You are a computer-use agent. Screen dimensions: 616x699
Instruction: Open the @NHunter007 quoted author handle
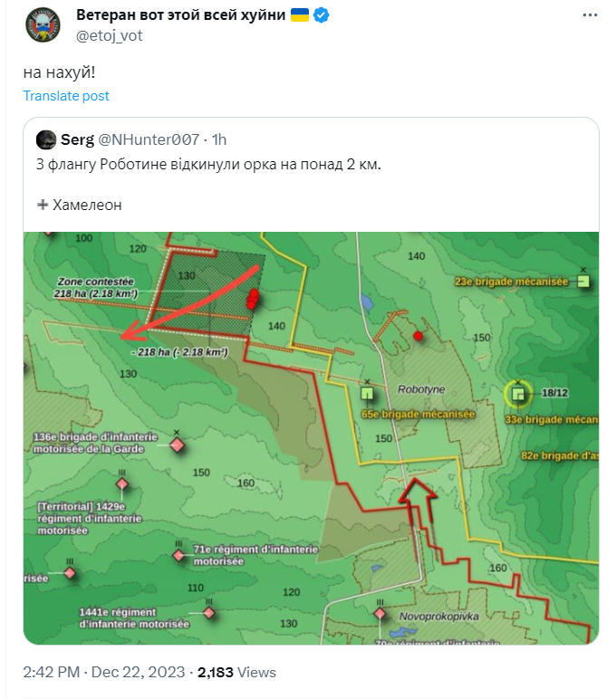[x=149, y=139]
